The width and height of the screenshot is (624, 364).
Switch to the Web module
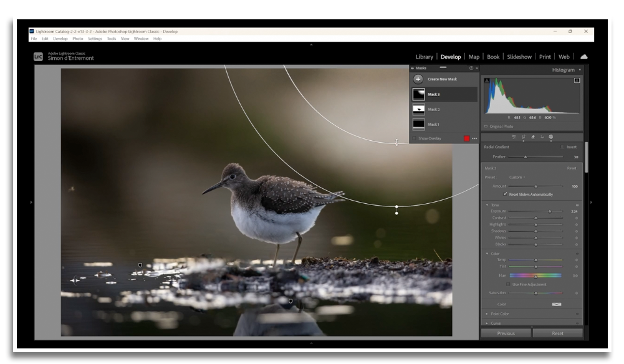(564, 57)
